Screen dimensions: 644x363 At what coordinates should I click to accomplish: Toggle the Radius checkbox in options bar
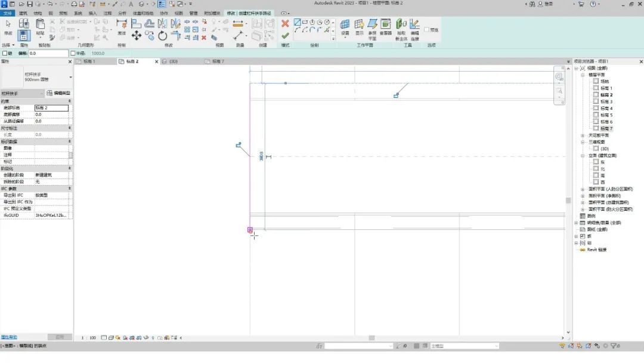click(73, 53)
